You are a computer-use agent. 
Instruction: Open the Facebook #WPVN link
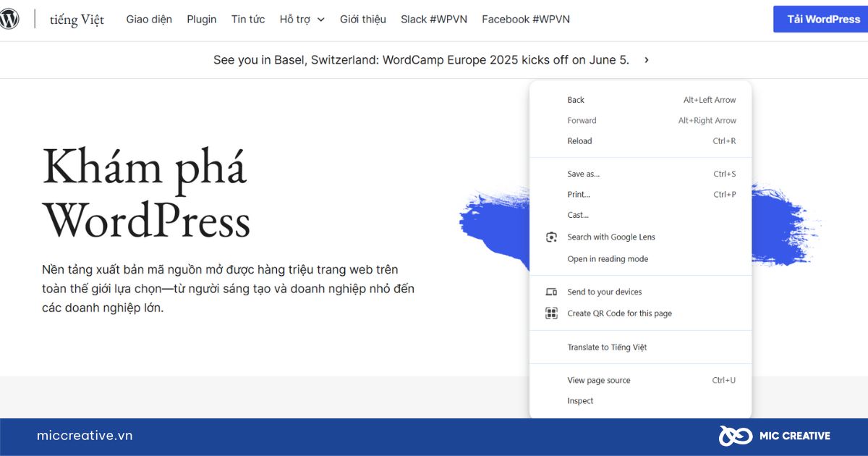[x=526, y=20]
